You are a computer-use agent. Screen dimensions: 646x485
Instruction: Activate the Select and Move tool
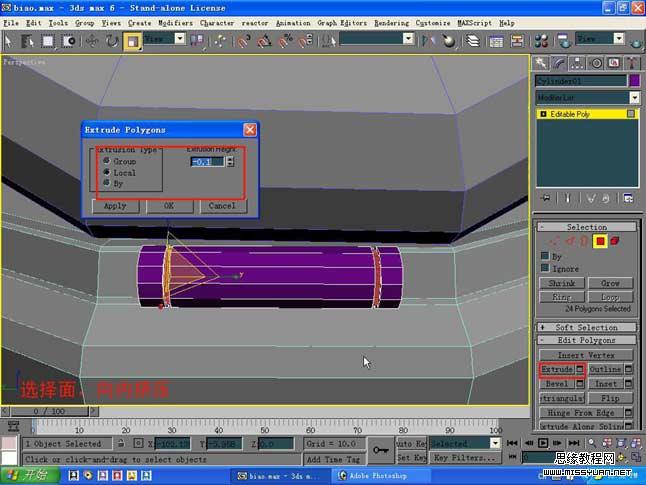[91, 41]
